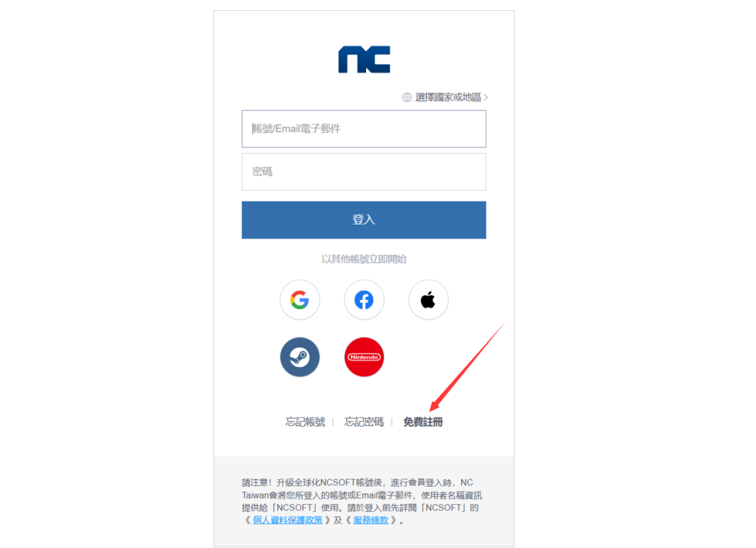
Task: Focus the 帳號/Email電子郵件 input field
Action: 364,129
